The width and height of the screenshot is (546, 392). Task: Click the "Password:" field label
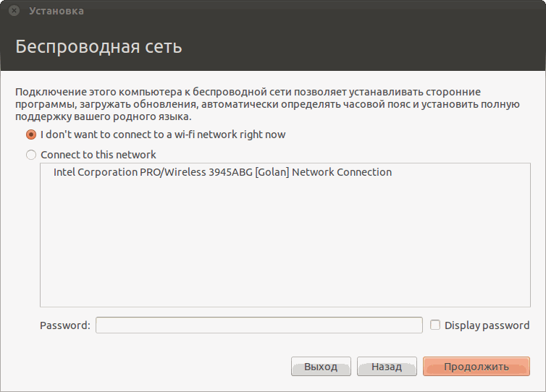tap(65, 325)
